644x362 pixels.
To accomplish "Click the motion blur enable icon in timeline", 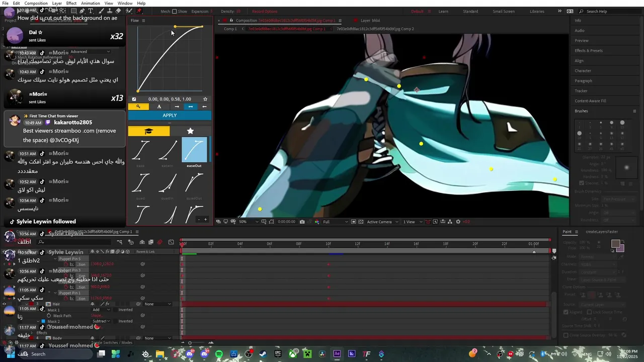I will click(x=160, y=242).
